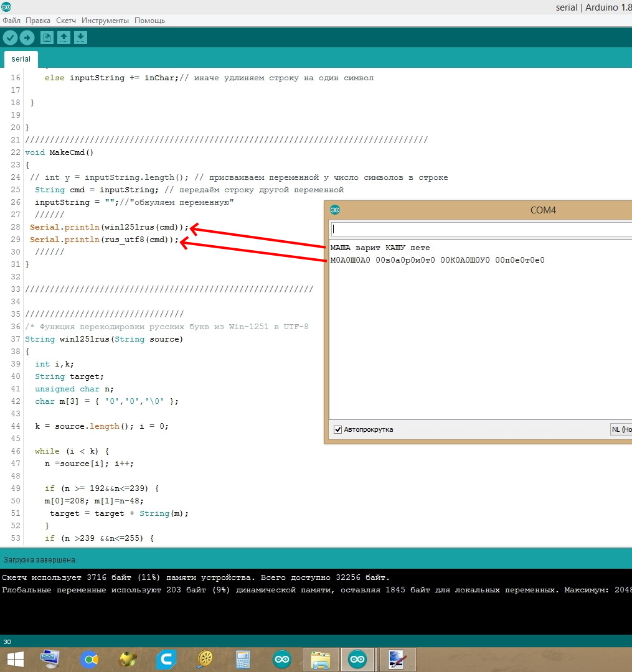Save the sketch with the down-arrow icon

pos(80,38)
